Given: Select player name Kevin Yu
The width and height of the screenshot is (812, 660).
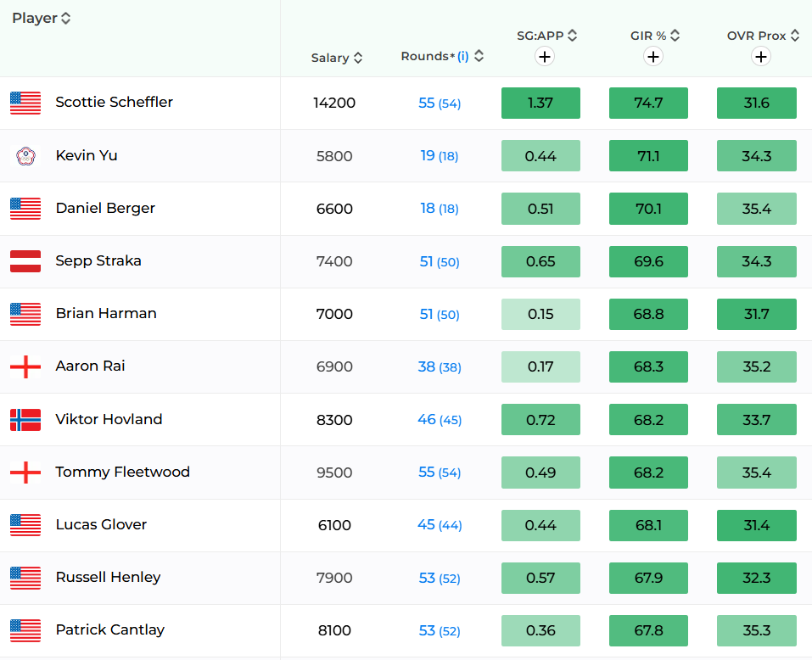Looking at the screenshot, I should (87, 155).
